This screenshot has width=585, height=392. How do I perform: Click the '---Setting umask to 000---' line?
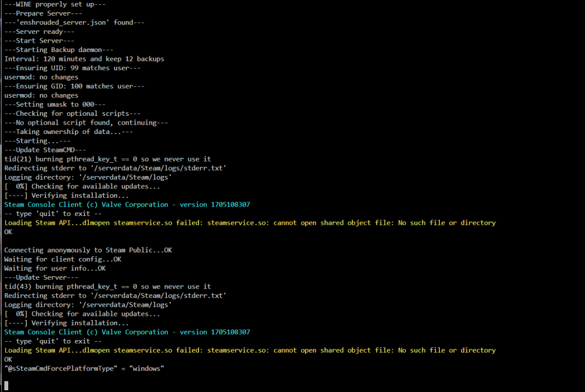pyautogui.click(x=55, y=104)
